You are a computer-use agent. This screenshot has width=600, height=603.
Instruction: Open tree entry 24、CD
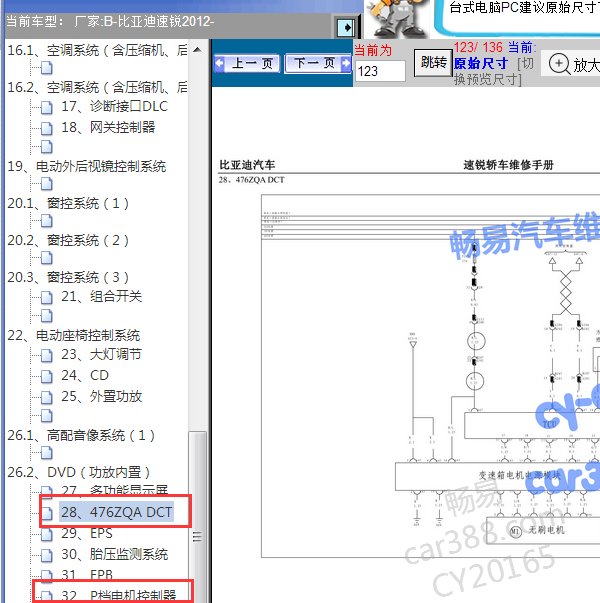pyautogui.click(x=85, y=375)
